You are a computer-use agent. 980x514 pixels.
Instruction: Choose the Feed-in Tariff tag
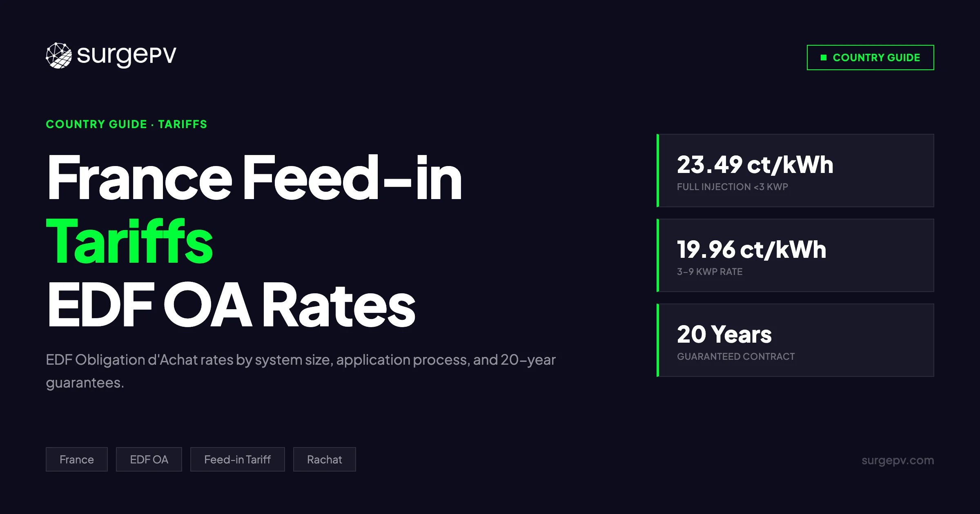[x=237, y=459]
